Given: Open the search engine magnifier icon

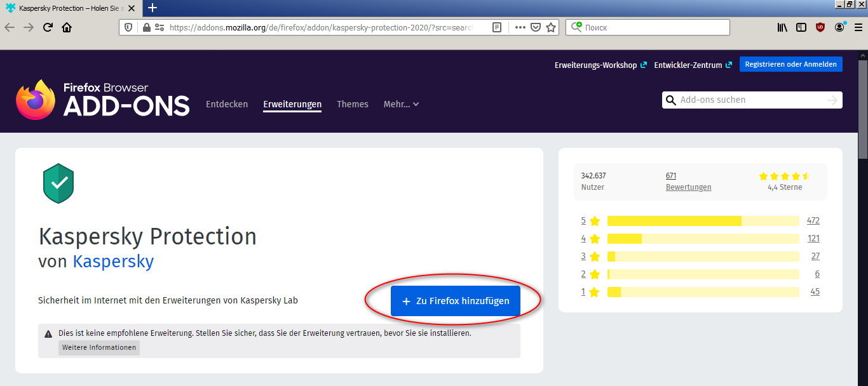Looking at the screenshot, I should 576,27.
